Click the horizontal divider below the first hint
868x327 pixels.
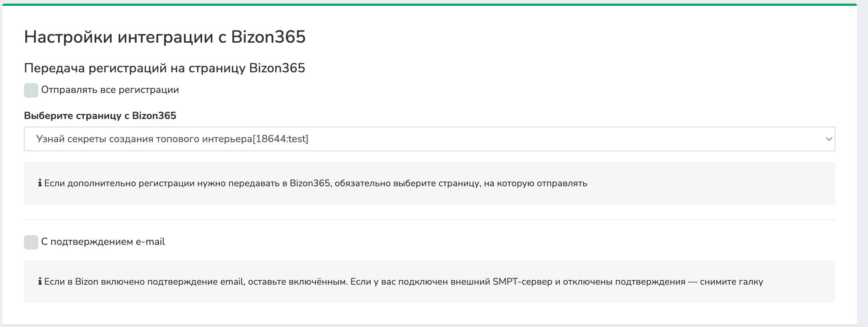click(429, 220)
